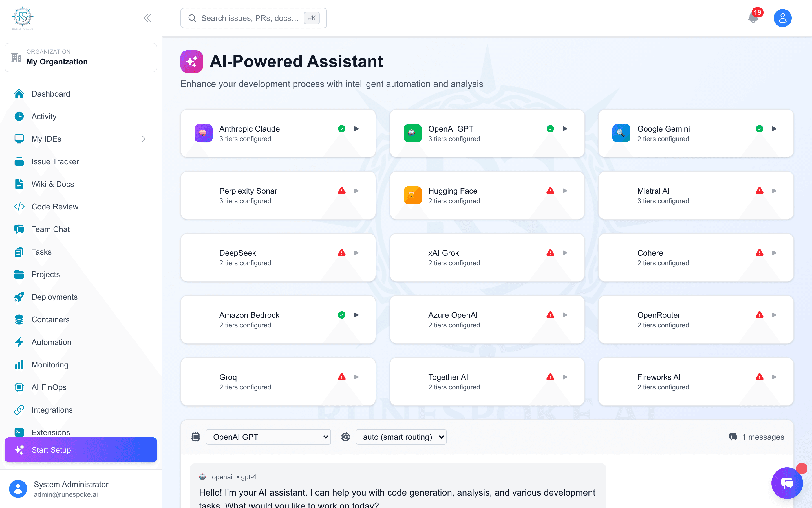Open Deployments page
Viewport: 812px width, 508px height.
[x=81, y=297]
